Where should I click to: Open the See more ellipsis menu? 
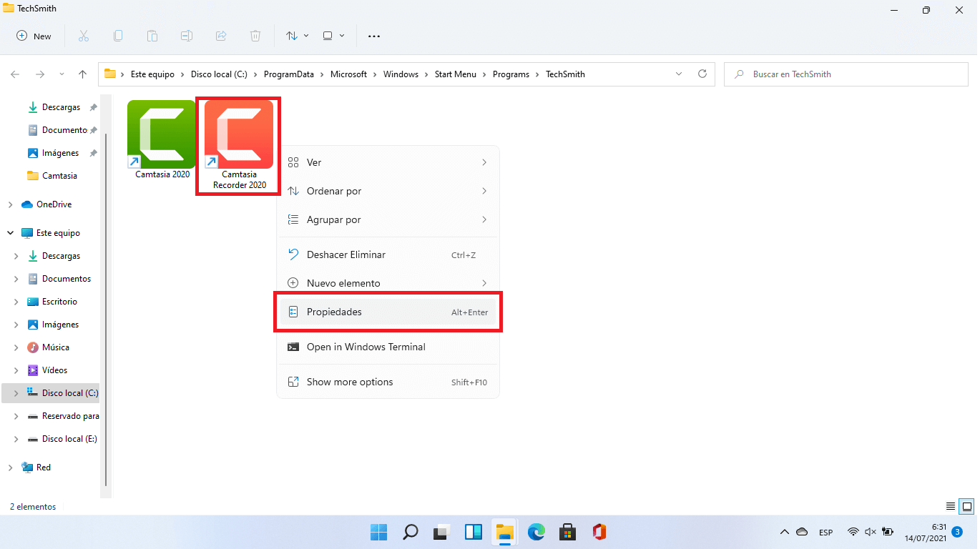(x=373, y=36)
